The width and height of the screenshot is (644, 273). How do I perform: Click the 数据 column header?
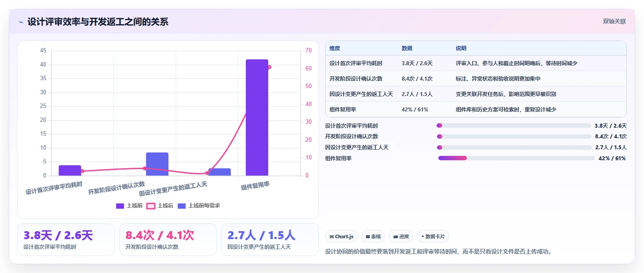point(407,48)
